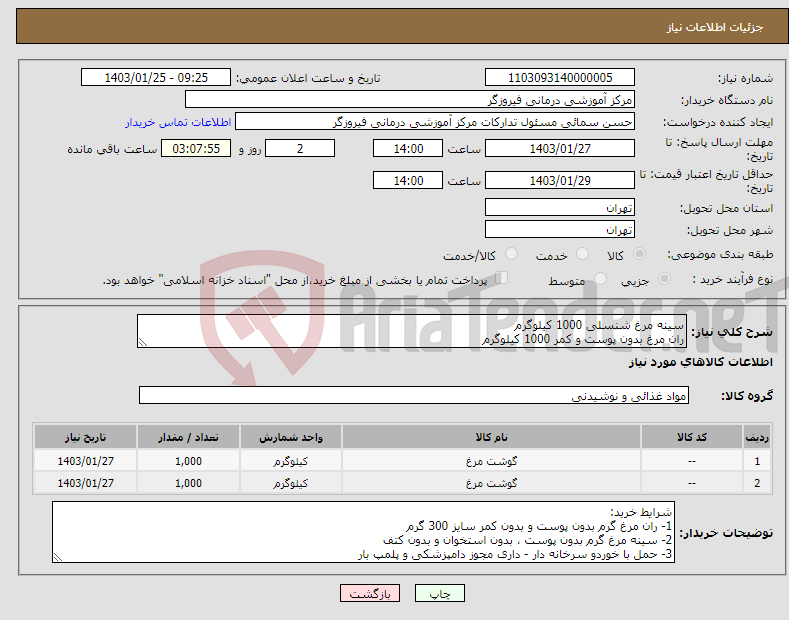Click unit کیلوگرم in row 2
Viewport: 789px width, 620px height.
point(290,483)
